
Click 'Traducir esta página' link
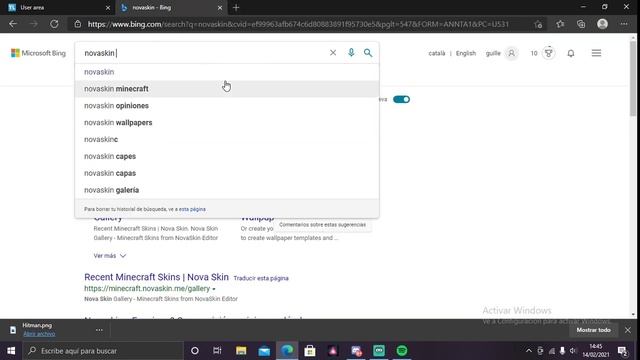(261, 278)
